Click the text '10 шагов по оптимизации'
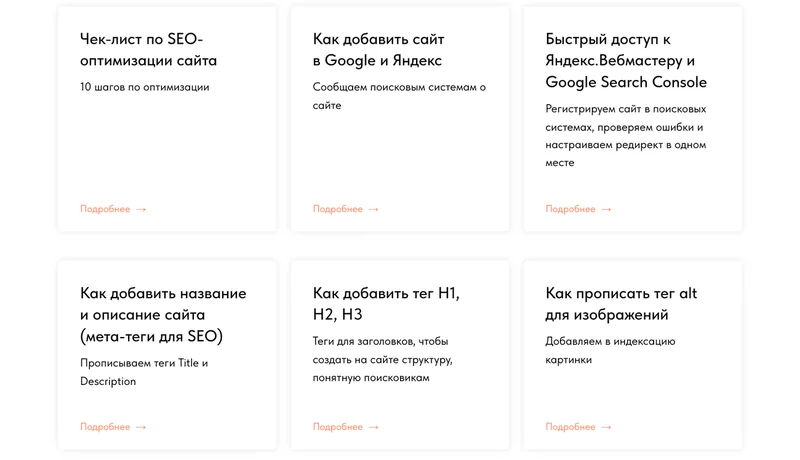Image resolution: width=800 pixels, height=460 pixels. pos(144,87)
